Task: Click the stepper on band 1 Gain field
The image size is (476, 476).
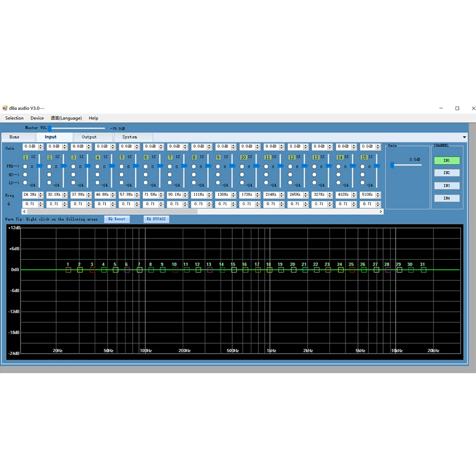Action: 40,147
